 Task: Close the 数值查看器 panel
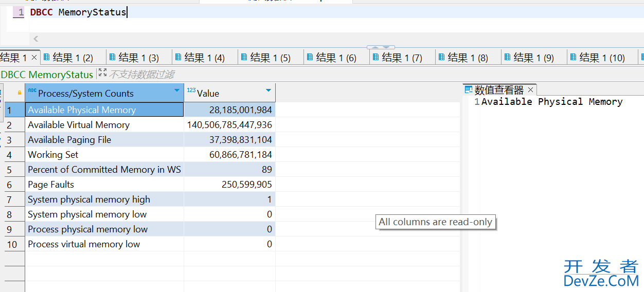(x=531, y=90)
